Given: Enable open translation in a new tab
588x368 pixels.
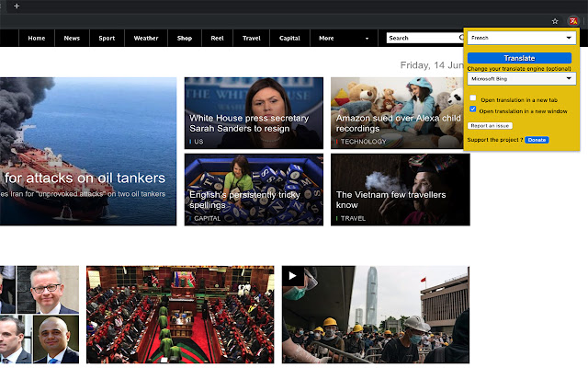Looking at the screenshot, I should click(473, 98).
